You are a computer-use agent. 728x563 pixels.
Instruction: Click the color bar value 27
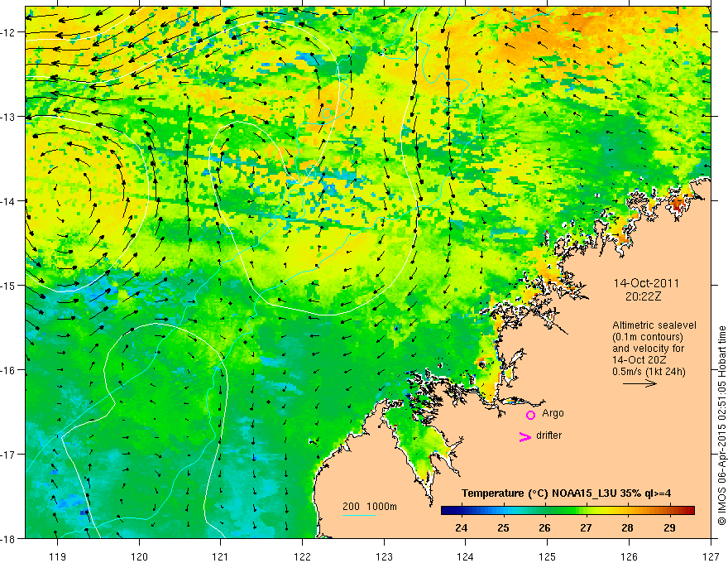pyautogui.click(x=586, y=528)
